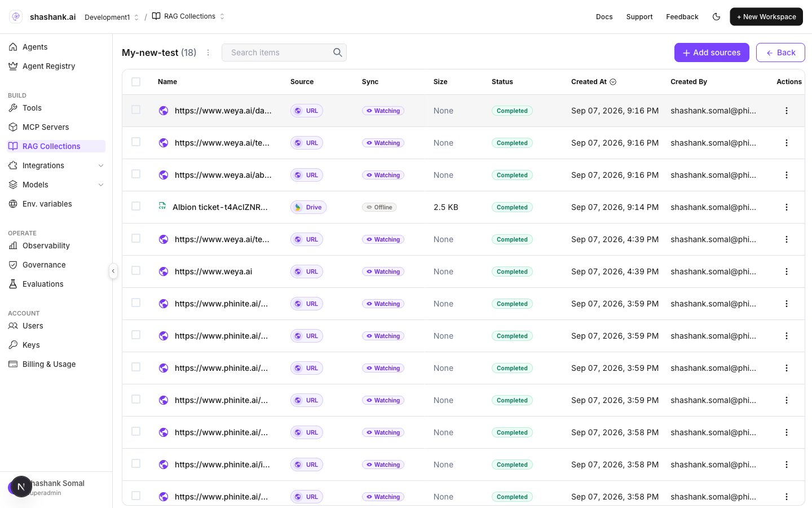Click the globe icon beside https://www.weya.ai/da...
The image size is (812, 508).
click(x=164, y=111)
